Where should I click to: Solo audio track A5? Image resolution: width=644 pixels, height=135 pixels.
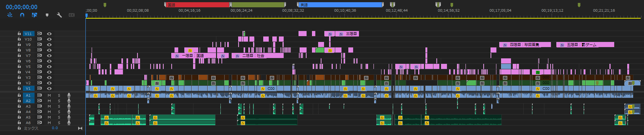coord(59,117)
